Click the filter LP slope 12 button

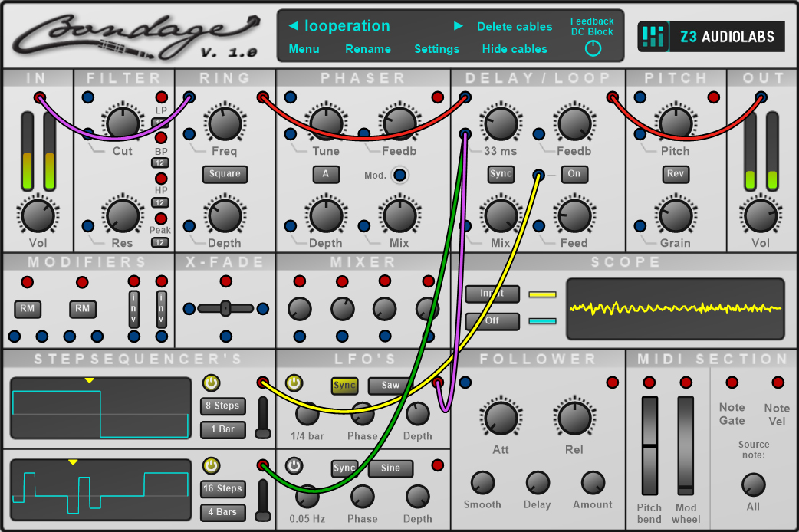(x=160, y=123)
